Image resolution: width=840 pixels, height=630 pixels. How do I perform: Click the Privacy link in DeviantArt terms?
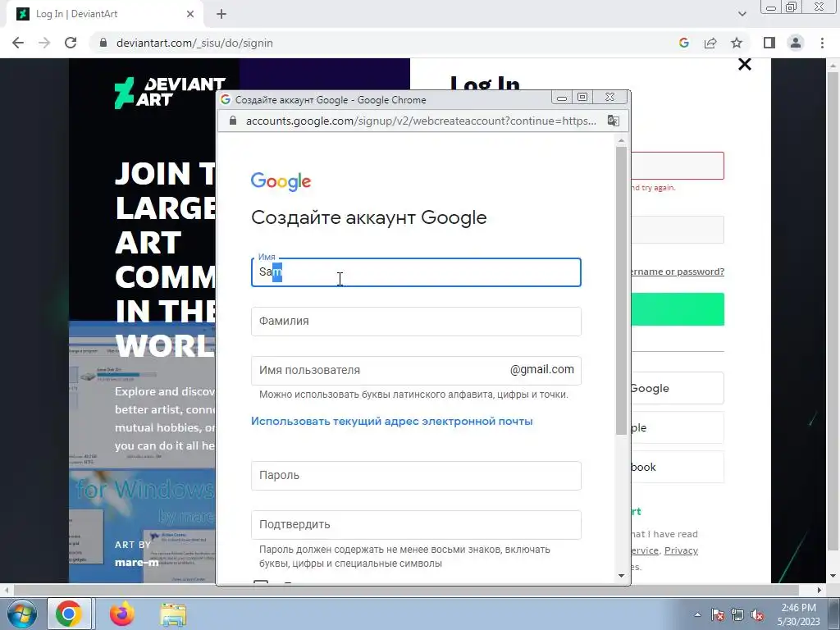[x=681, y=550]
